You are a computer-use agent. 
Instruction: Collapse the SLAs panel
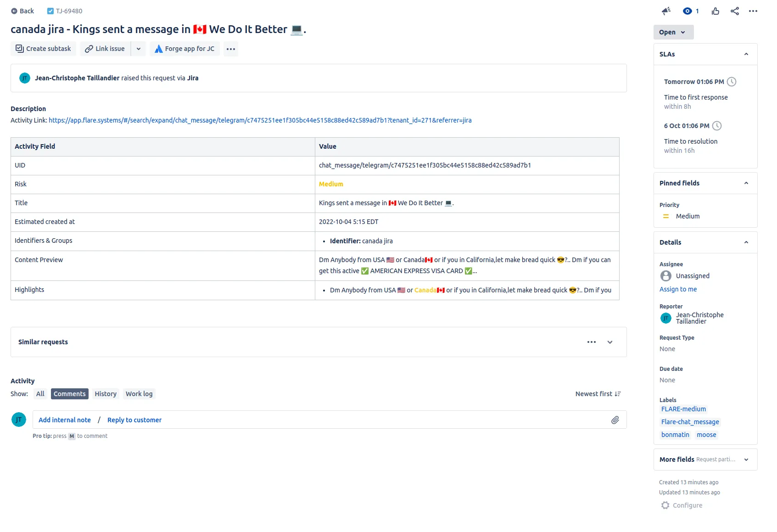[x=746, y=54]
